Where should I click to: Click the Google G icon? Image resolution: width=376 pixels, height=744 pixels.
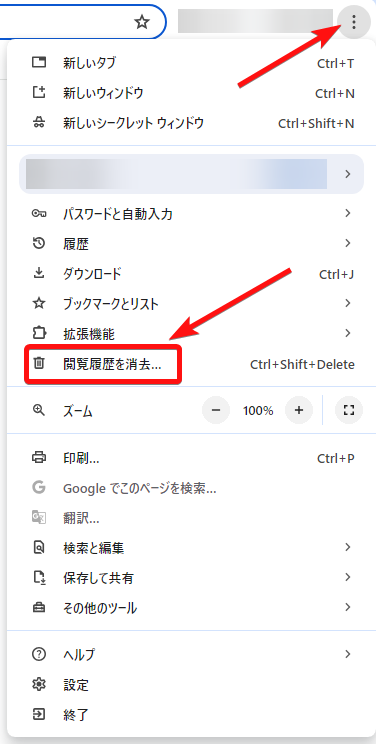(x=39, y=487)
